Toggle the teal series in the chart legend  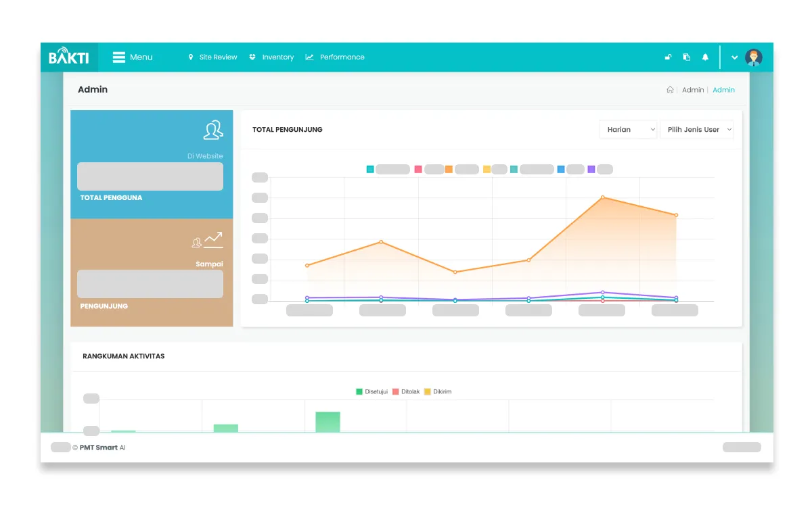369,169
